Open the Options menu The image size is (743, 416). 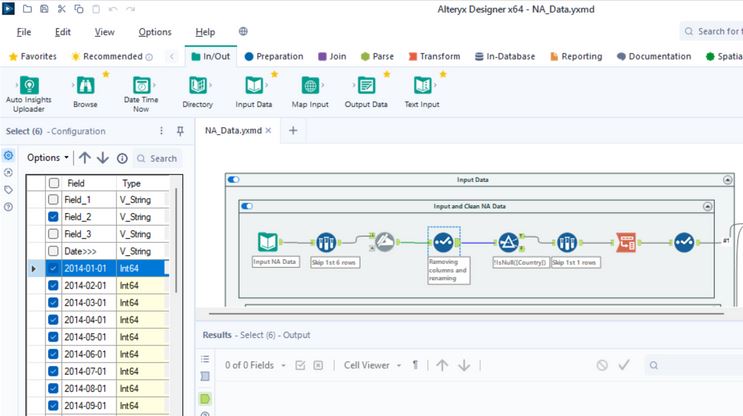[155, 32]
